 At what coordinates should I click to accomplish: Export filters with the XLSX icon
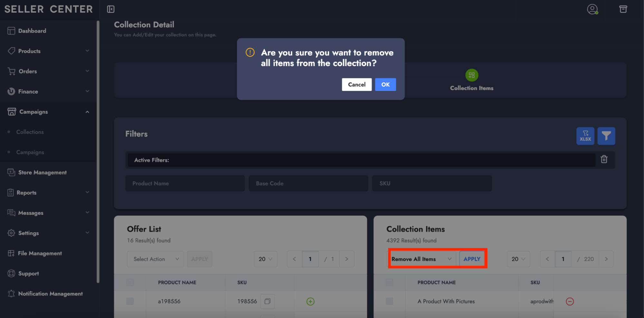click(585, 136)
